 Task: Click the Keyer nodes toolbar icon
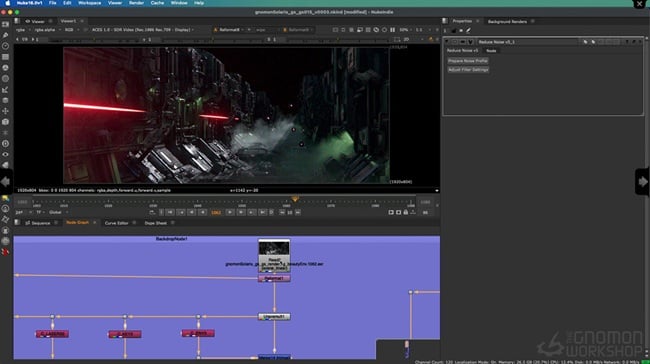(x=5, y=90)
